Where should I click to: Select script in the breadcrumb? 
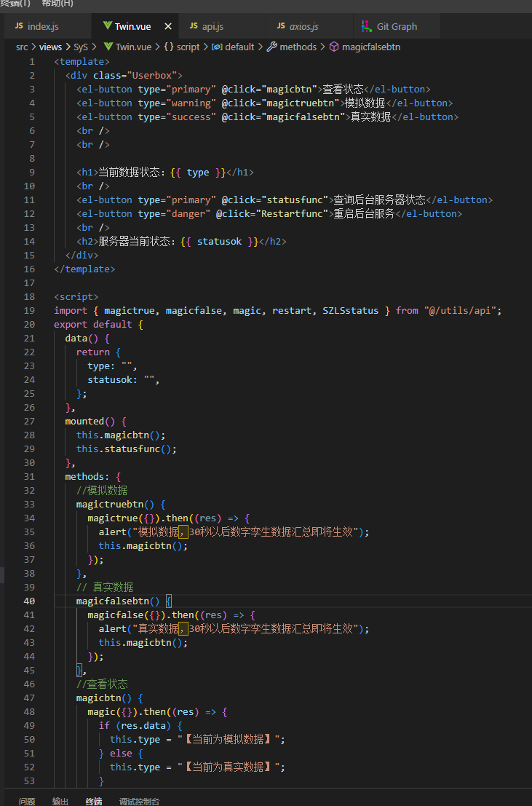188,47
